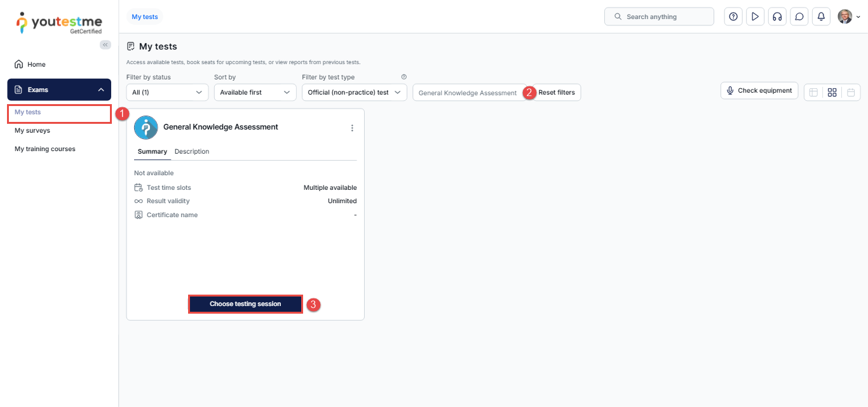This screenshot has width=868, height=407.
Task: Open the Filter by status dropdown
Action: click(x=167, y=92)
